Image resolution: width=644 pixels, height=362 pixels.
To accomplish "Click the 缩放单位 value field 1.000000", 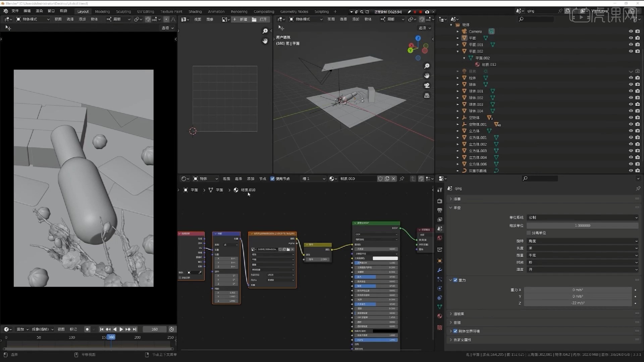I will 583,226.
